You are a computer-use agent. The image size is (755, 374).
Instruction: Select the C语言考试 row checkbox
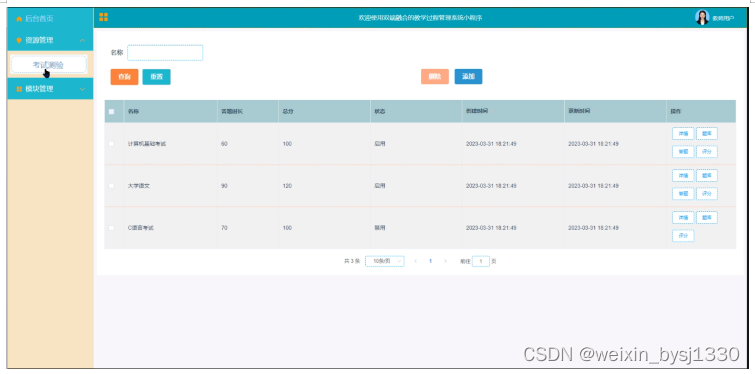tap(112, 228)
